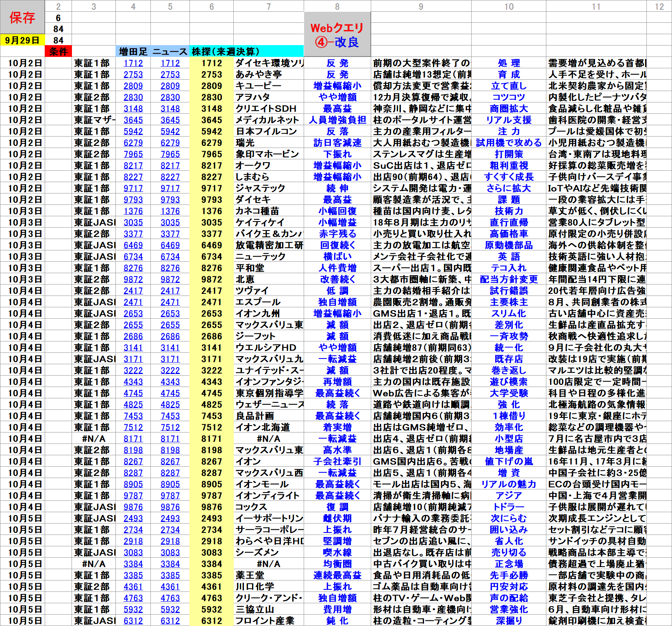672x626 pixels.
Task: Select the 10月3日 date cell for 平和堂 row
Action: click(22, 268)
